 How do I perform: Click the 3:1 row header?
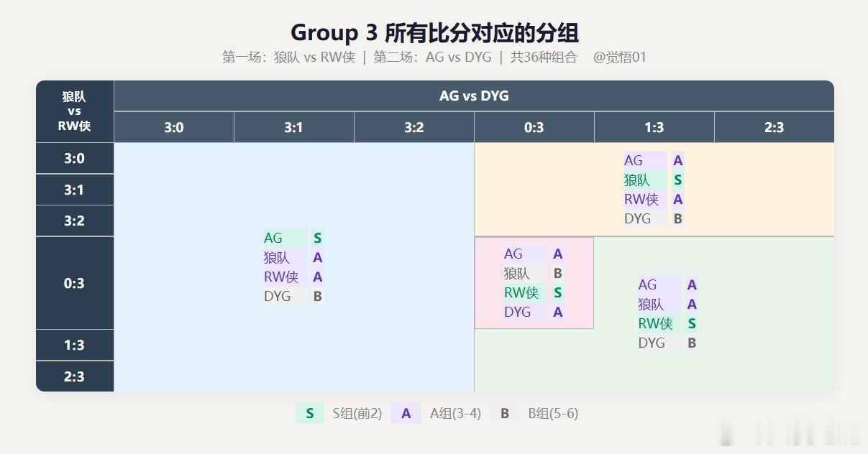pos(75,190)
